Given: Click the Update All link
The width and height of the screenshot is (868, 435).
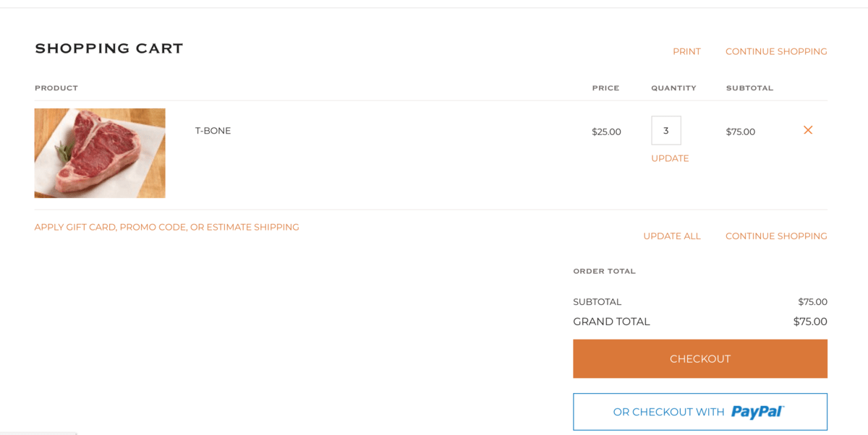Looking at the screenshot, I should tap(672, 236).
